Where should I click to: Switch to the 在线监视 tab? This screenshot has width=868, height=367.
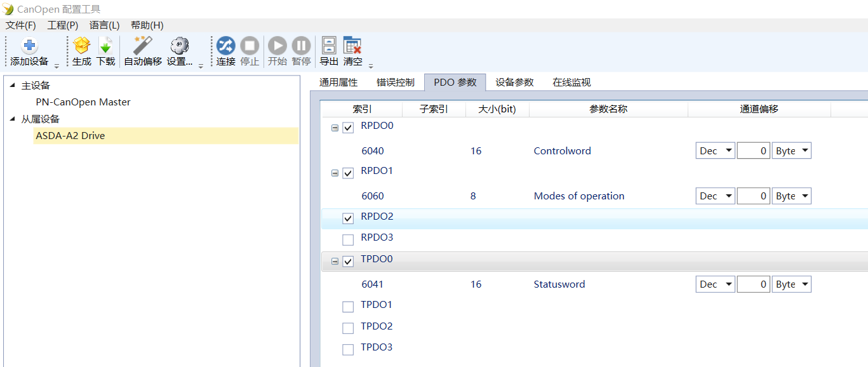point(571,83)
